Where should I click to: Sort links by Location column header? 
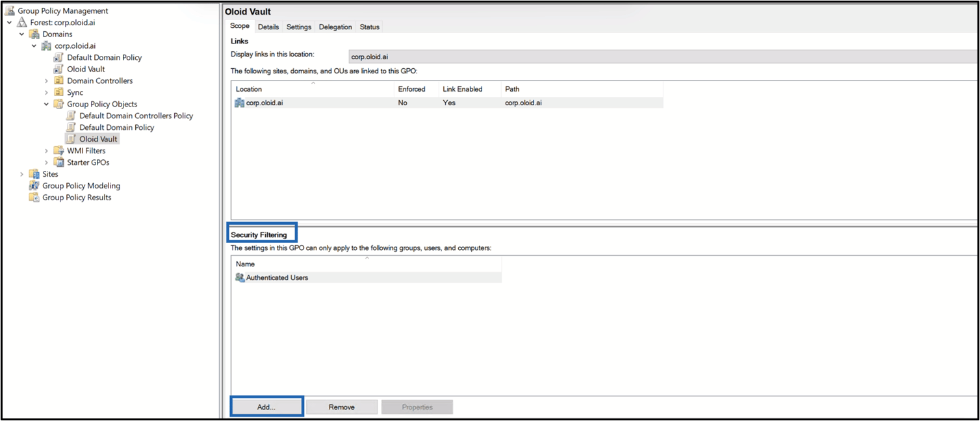click(313, 89)
